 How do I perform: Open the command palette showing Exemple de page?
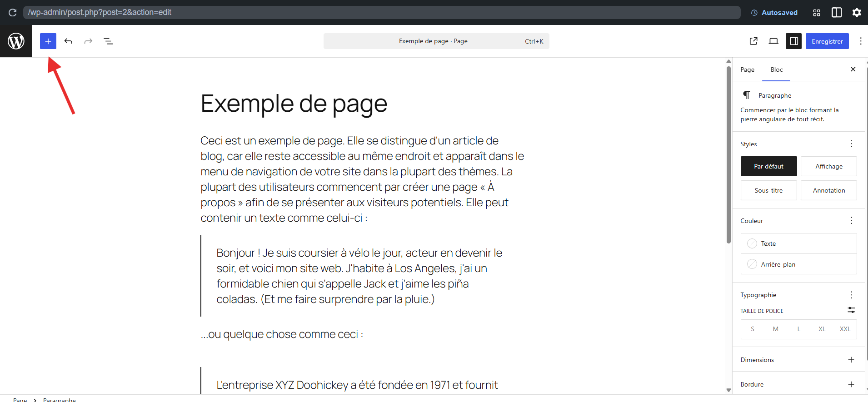pos(436,41)
